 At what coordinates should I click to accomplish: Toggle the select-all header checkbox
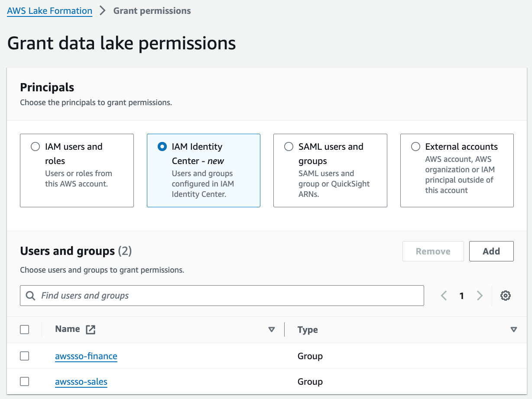(x=25, y=329)
